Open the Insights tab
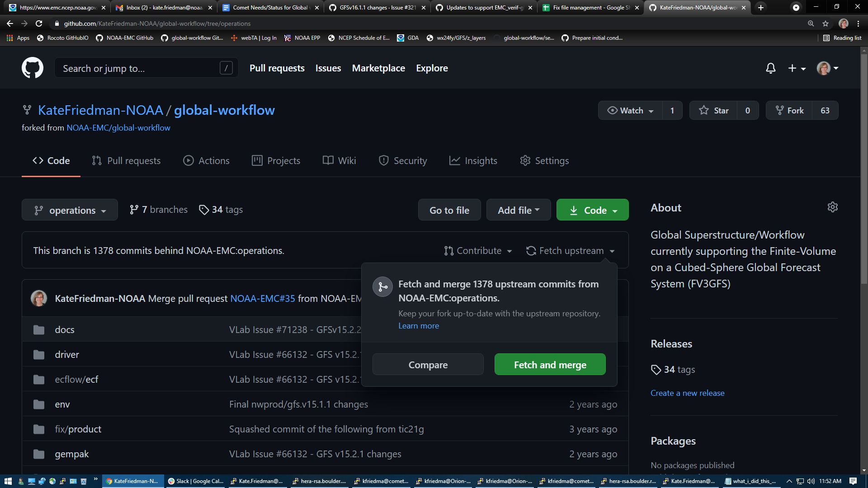The image size is (868, 488). tap(473, 161)
